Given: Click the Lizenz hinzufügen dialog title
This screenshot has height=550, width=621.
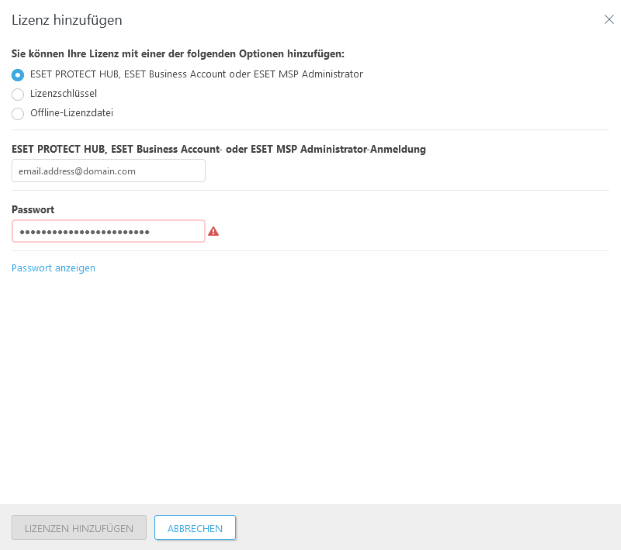Looking at the screenshot, I should (66, 20).
